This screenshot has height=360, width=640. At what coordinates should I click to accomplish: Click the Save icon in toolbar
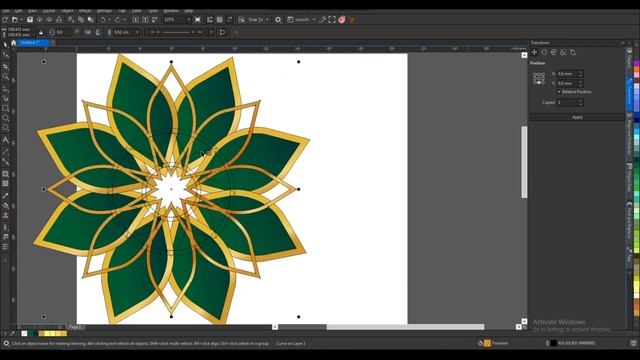[30, 20]
